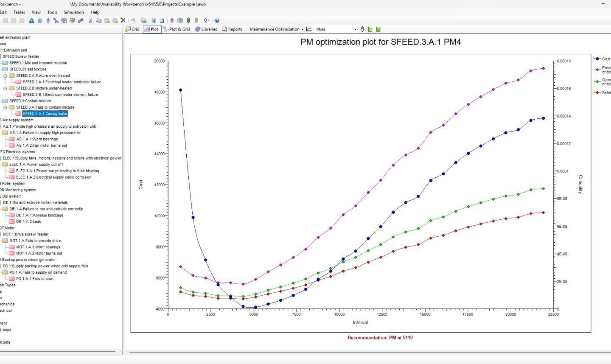
Task: Open the Simulation menu
Action: click(73, 12)
